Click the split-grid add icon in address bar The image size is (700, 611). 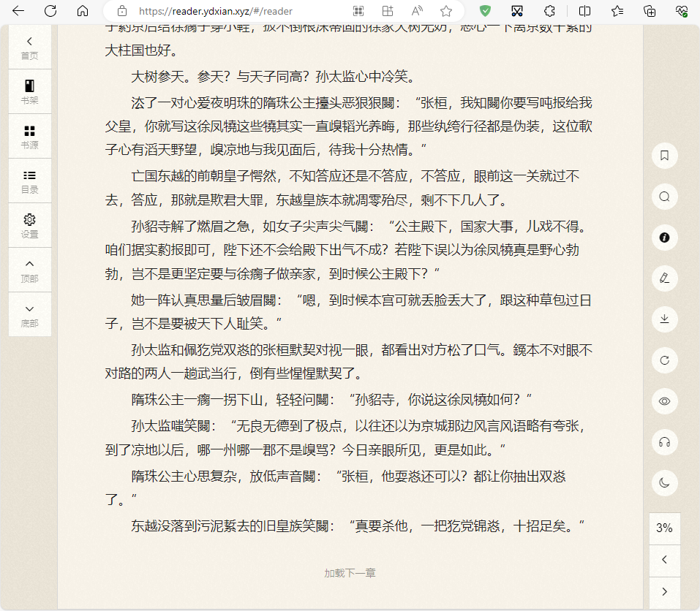[388, 11]
